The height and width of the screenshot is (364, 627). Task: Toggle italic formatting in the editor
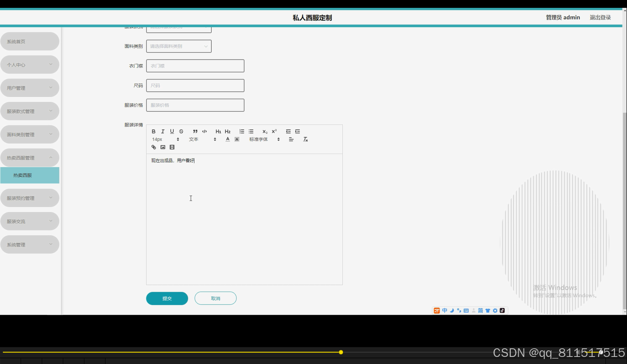click(163, 132)
